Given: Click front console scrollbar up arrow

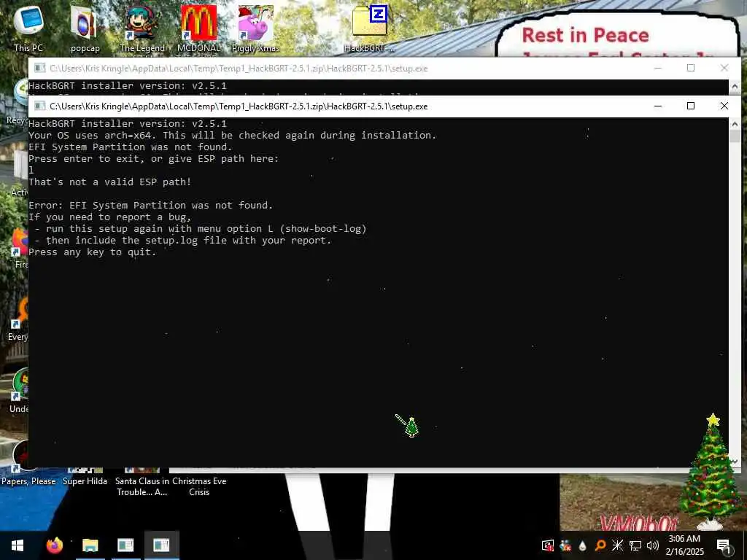Looking at the screenshot, I should tap(735, 124).
